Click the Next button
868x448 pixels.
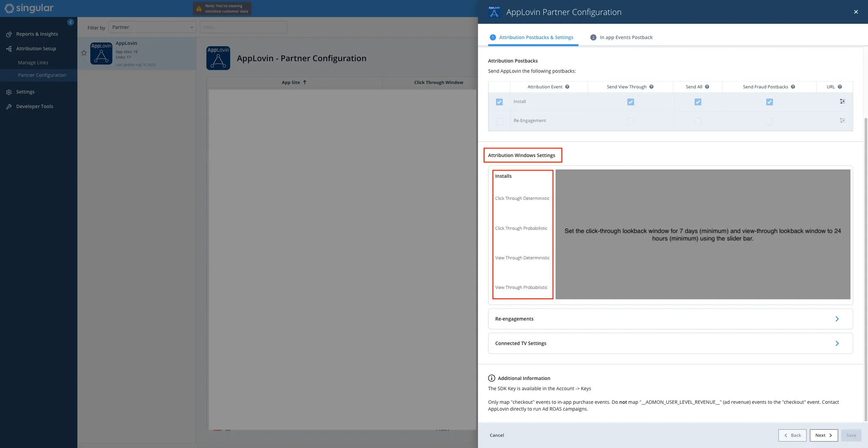click(823, 435)
